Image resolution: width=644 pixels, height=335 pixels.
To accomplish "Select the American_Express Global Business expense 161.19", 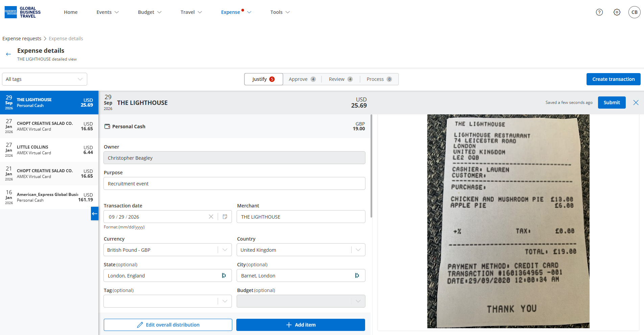I will (x=49, y=197).
